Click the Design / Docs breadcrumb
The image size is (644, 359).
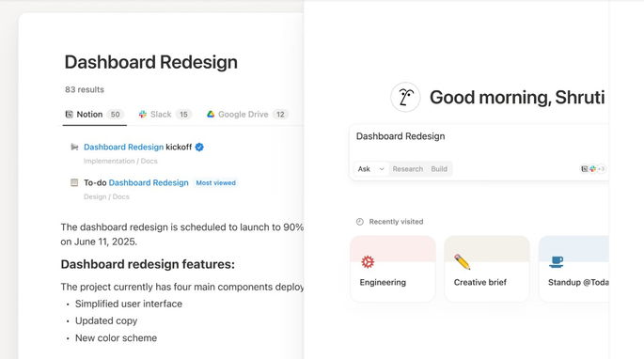(106, 196)
